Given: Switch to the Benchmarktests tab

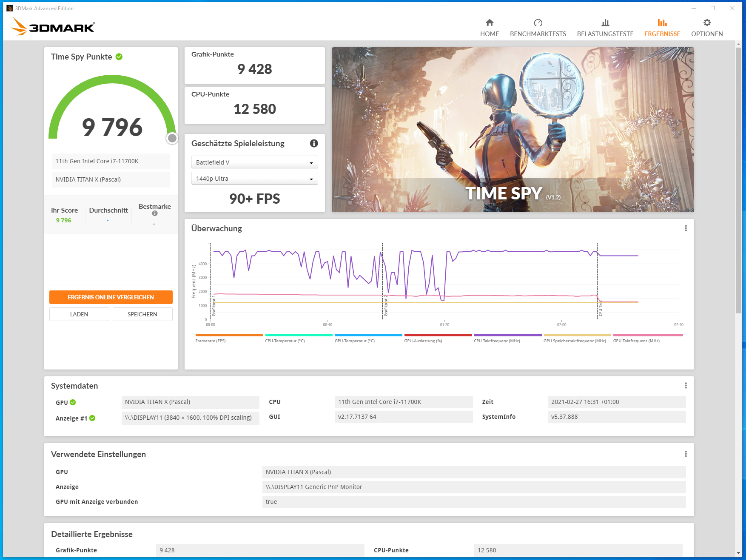Looking at the screenshot, I should tap(538, 28).
